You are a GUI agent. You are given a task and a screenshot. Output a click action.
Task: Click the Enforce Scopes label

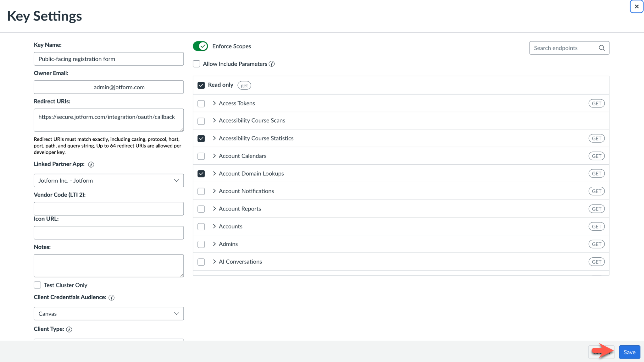point(231,46)
